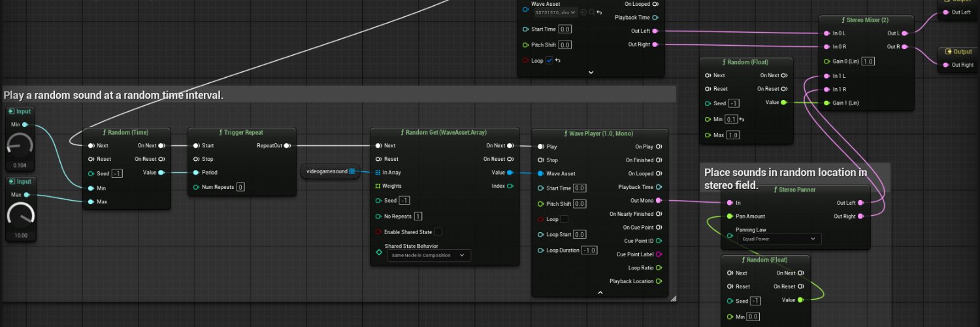Select the videogamesound variable node

tap(330, 171)
